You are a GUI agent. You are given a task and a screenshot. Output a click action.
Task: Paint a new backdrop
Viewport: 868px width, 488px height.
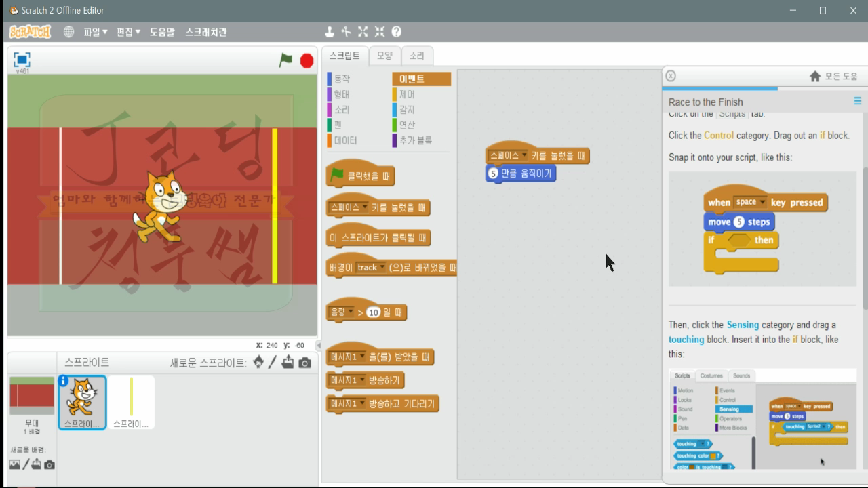point(26,464)
